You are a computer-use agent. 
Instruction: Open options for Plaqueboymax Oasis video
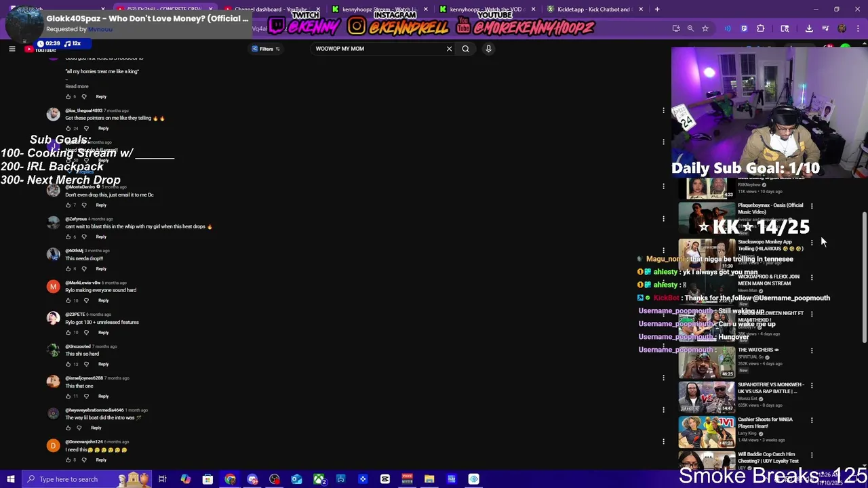(812, 205)
